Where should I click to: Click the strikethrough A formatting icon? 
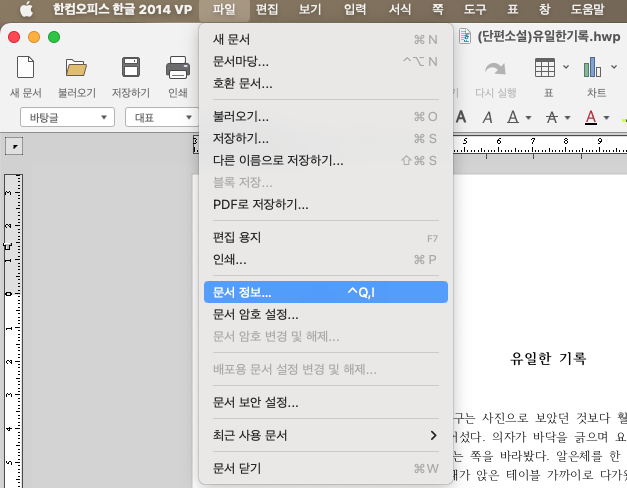pyautogui.click(x=552, y=117)
